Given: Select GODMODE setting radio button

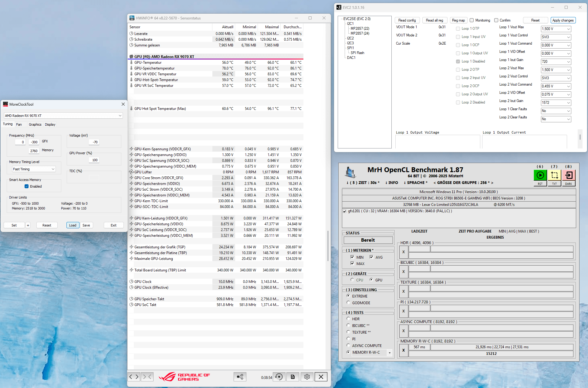Looking at the screenshot, I should [348, 303].
